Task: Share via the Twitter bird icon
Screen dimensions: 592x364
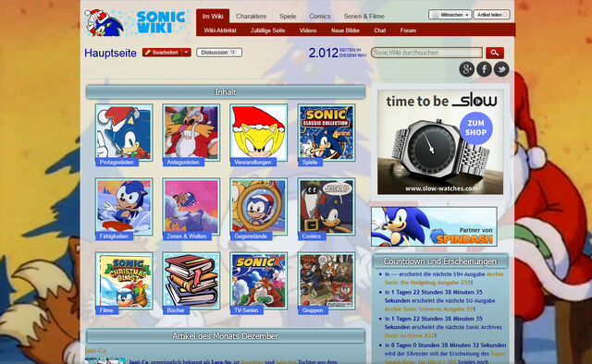Action: coord(501,69)
